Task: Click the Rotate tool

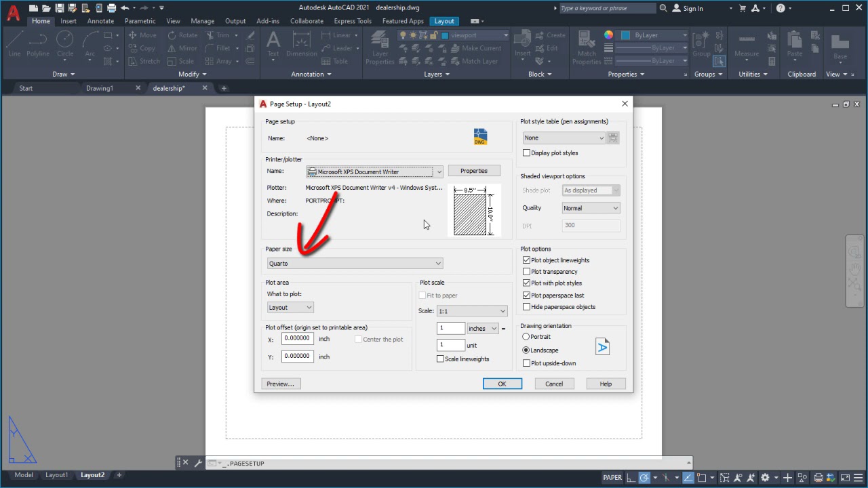Action: [x=182, y=35]
